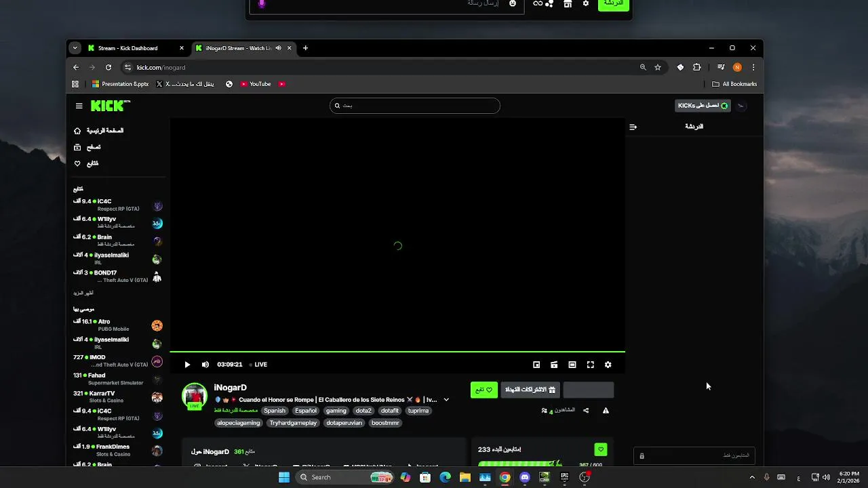The width and height of the screenshot is (868, 488).
Task: Open Brain channel in following list
Action: (118, 241)
